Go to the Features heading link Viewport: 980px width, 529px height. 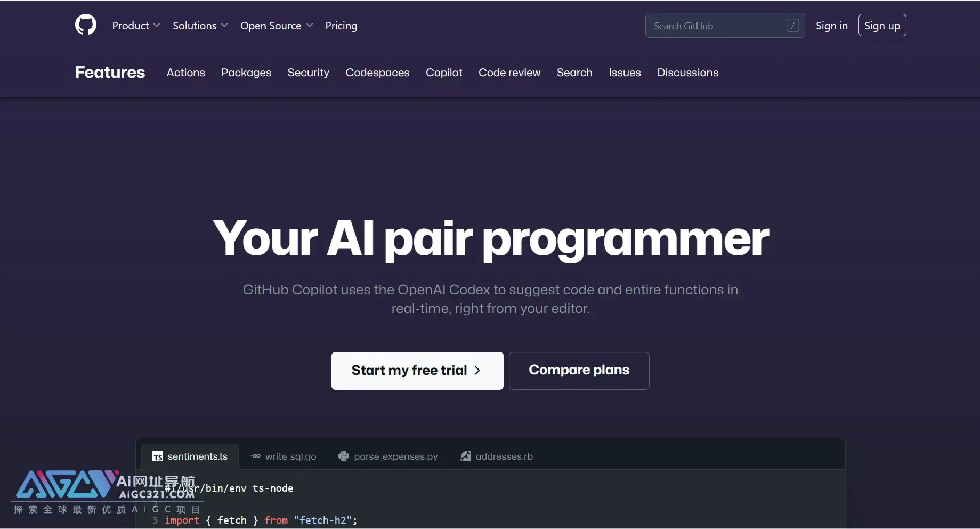(x=110, y=73)
